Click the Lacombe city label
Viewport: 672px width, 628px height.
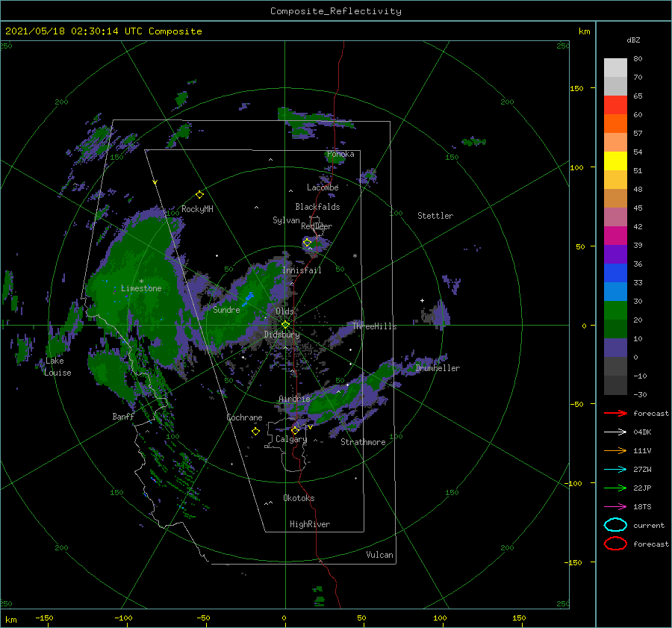coord(323,187)
